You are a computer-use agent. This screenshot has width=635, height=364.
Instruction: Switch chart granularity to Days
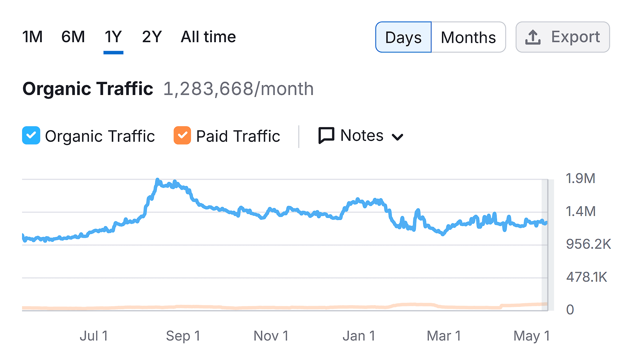click(x=403, y=37)
